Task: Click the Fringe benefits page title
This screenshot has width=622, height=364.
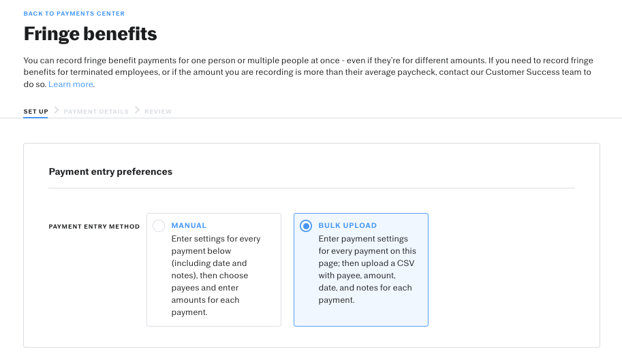Action: (x=91, y=33)
